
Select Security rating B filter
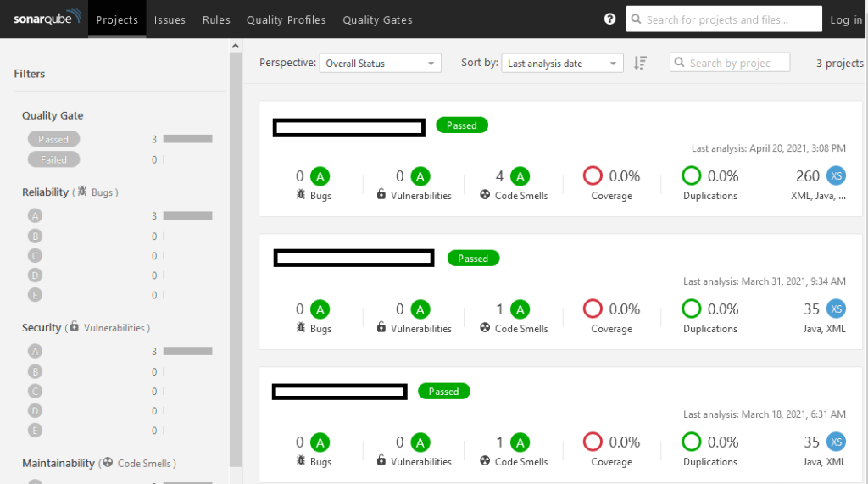point(35,371)
